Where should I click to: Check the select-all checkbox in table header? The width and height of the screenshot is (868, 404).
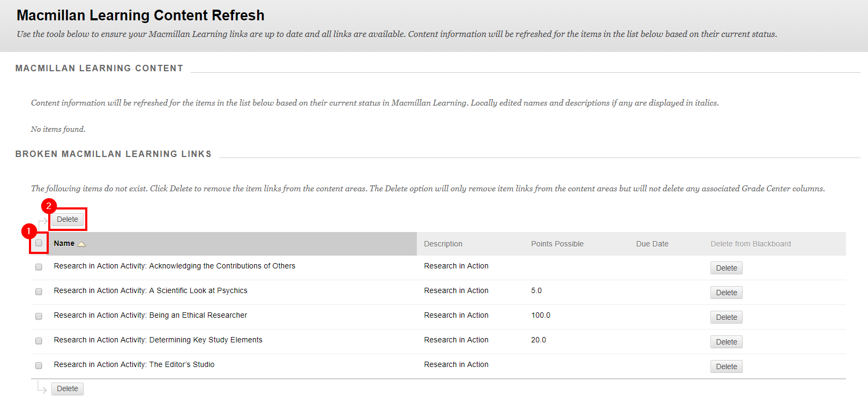click(x=39, y=243)
